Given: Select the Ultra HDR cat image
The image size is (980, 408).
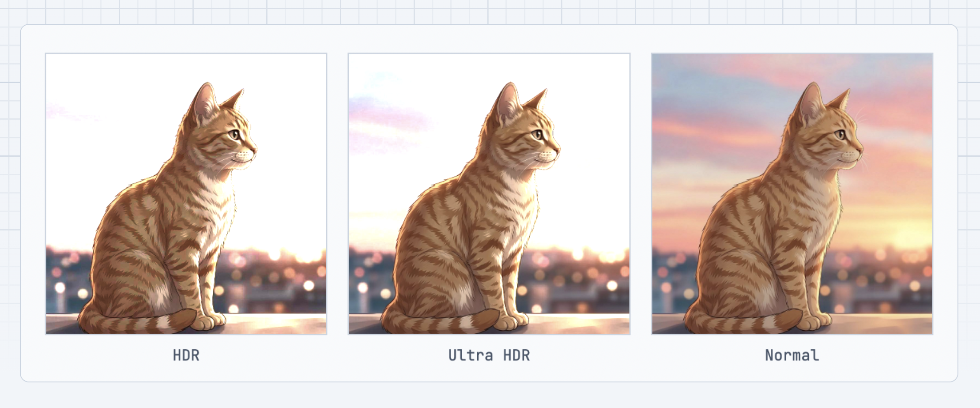Looking at the screenshot, I should coord(489,194).
